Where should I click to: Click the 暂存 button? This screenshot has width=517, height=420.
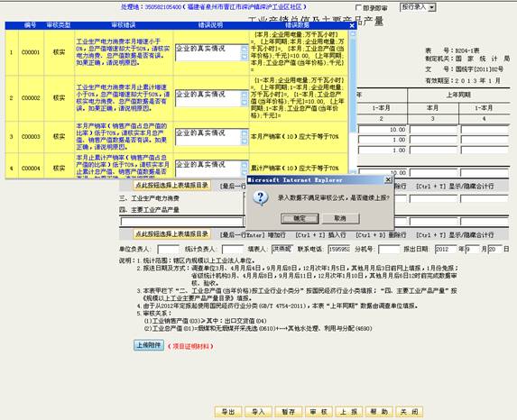[289, 412]
